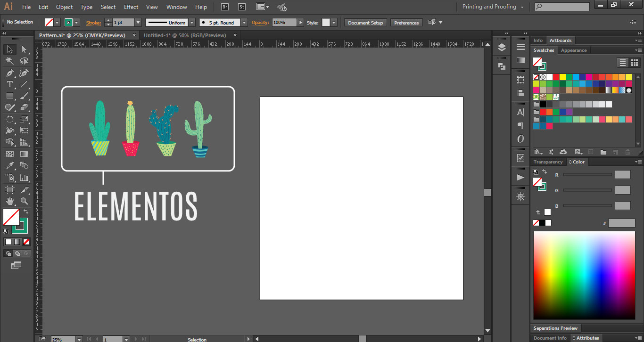Pick the Magic Wand tool
The height and width of the screenshot is (342, 644).
pos(10,61)
